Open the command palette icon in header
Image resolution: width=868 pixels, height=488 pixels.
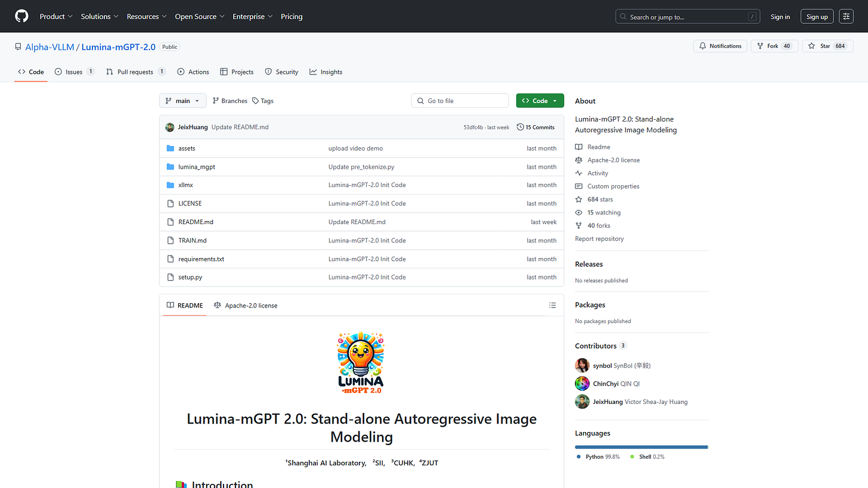click(x=846, y=17)
